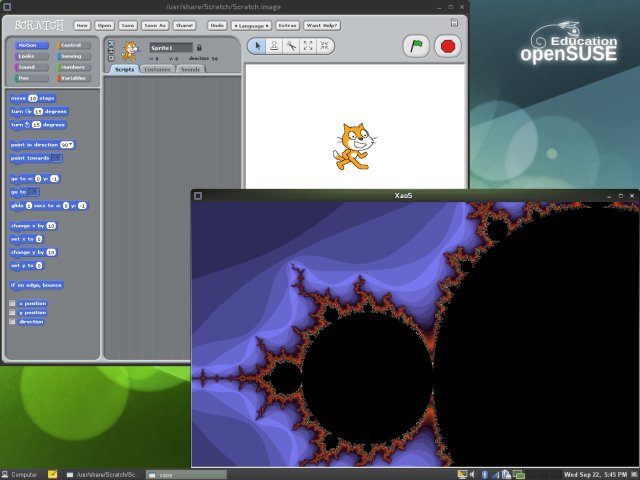The image size is (640, 480).
Task: Click the Share! button
Action: [x=185, y=24]
